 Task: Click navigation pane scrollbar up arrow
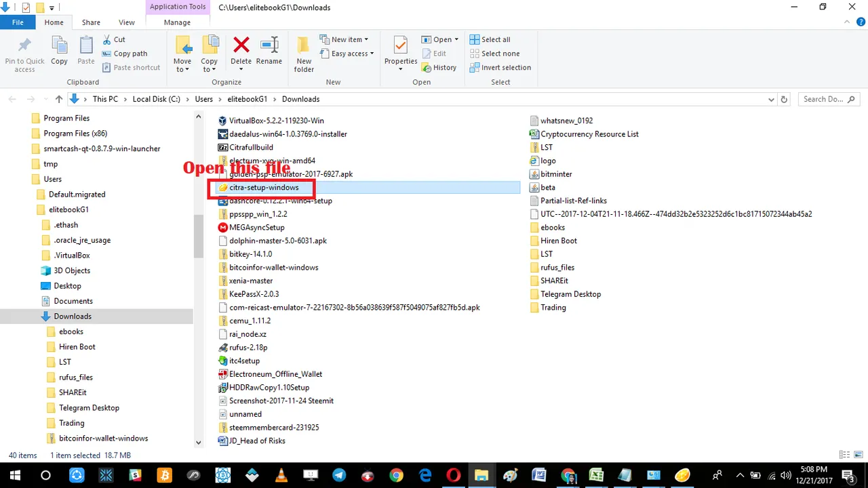(199, 117)
